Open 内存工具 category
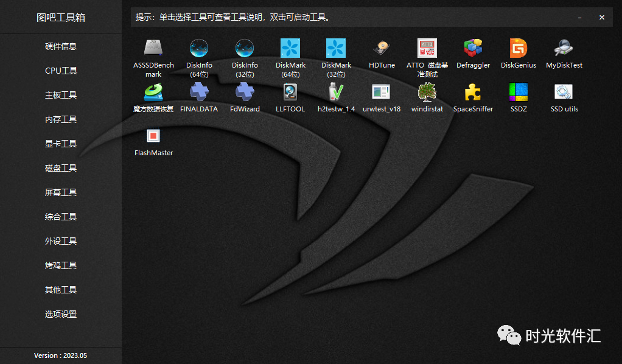The height and width of the screenshot is (364, 622). coord(61,119)
